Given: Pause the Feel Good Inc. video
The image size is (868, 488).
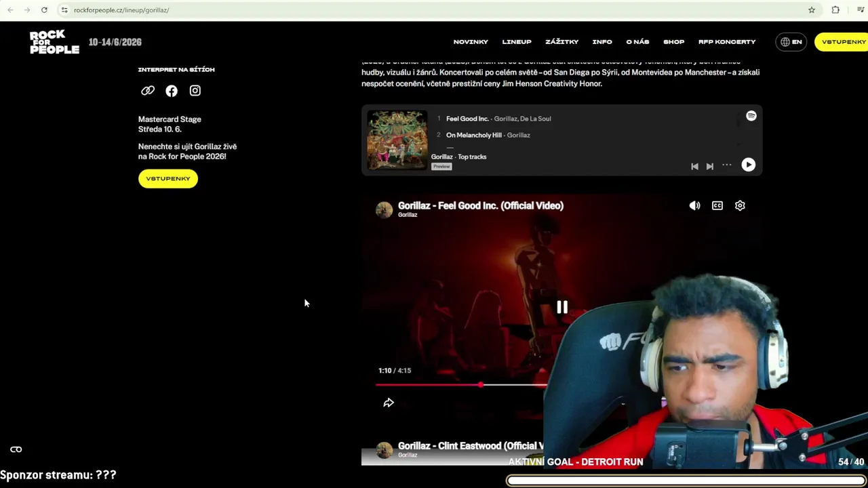Looking at the screenshot, I should [562, 308].
